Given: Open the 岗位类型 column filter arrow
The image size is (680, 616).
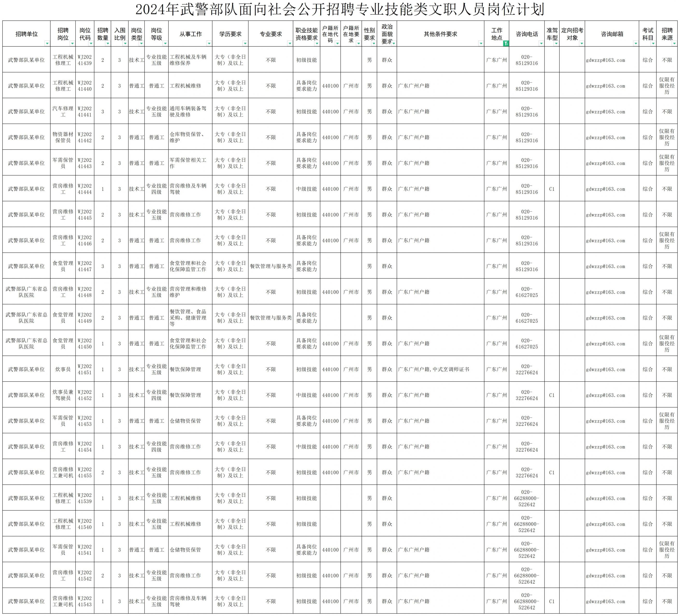Looking at the screenshot, I should [141, 44].
